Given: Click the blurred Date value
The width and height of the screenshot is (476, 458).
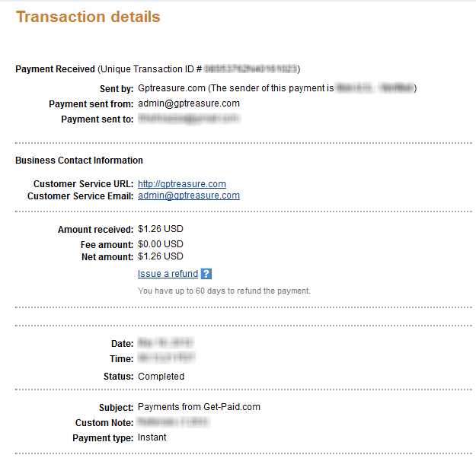Looking at the screenshot, I should click(x=161, y=344).
